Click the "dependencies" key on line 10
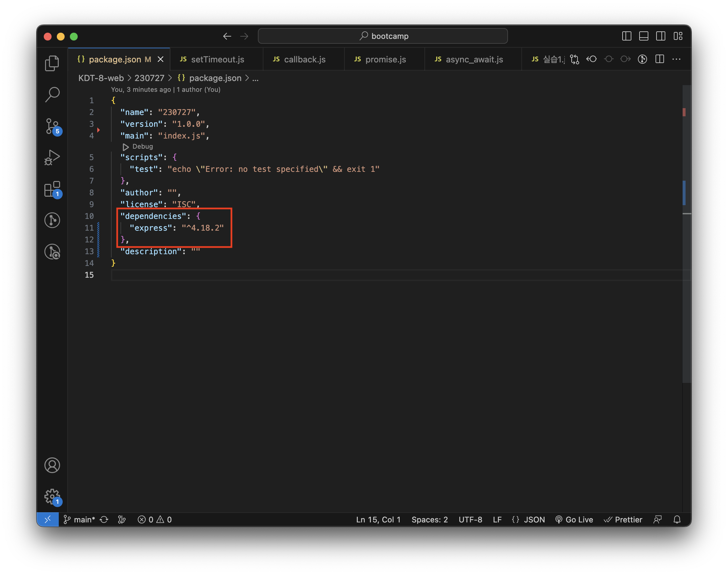The image size is (728, 575). pos(153,216)
